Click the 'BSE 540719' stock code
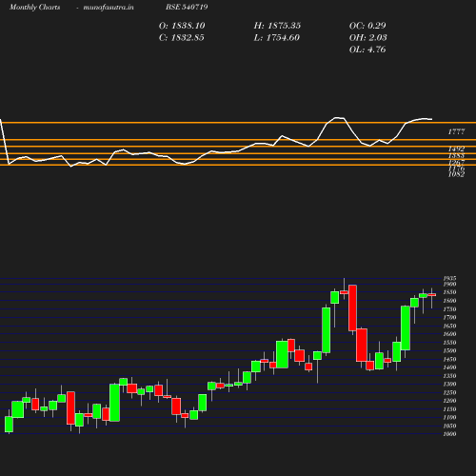476x476 pixels. (187, 7)
